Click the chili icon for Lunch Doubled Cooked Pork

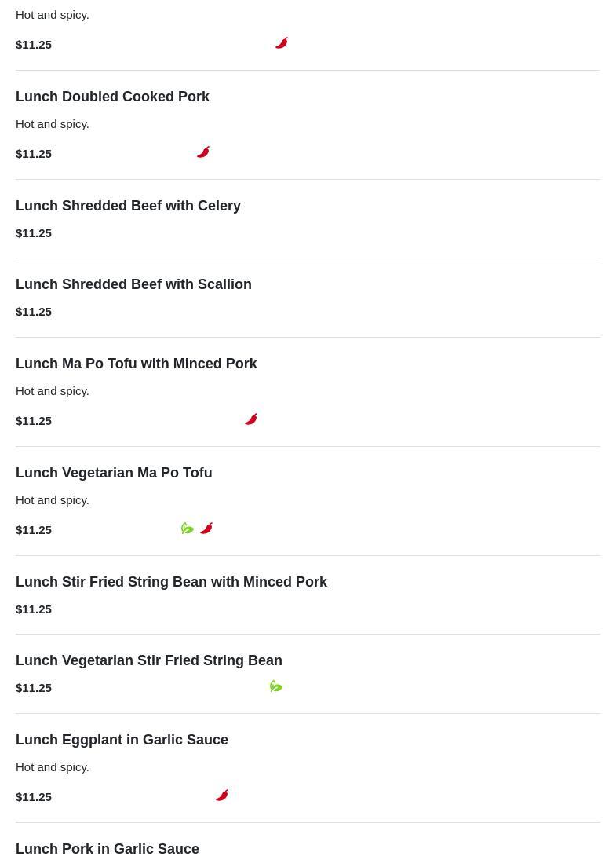click(203, 152)
